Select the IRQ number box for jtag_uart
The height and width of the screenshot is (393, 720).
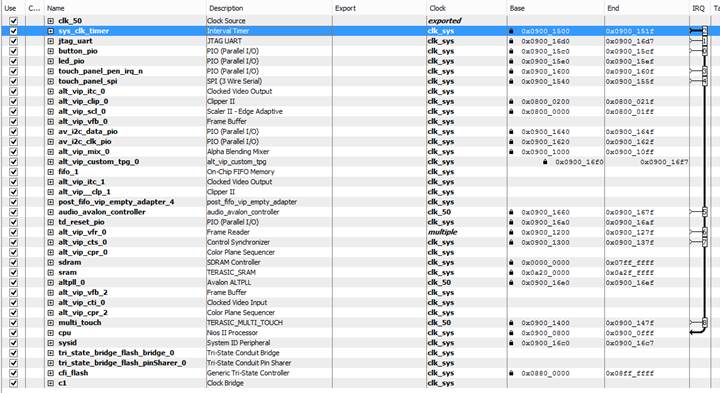coord(705,41)
